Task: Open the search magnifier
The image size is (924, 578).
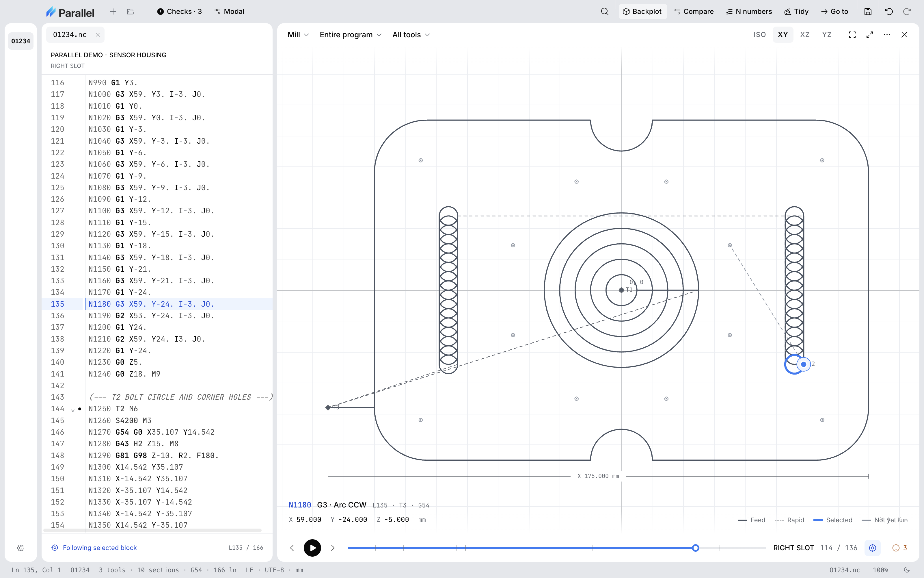Action: pyautogui.click(x=605, y=12)
